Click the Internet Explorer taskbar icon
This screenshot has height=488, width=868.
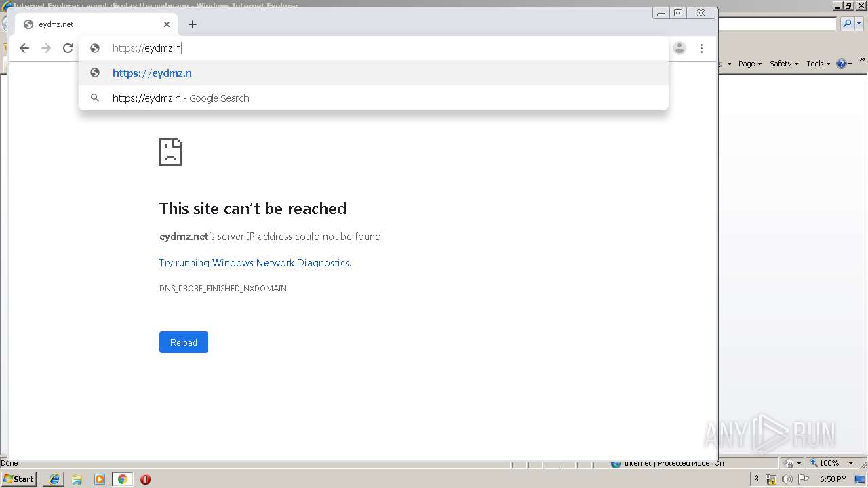(x=54, y=479)
